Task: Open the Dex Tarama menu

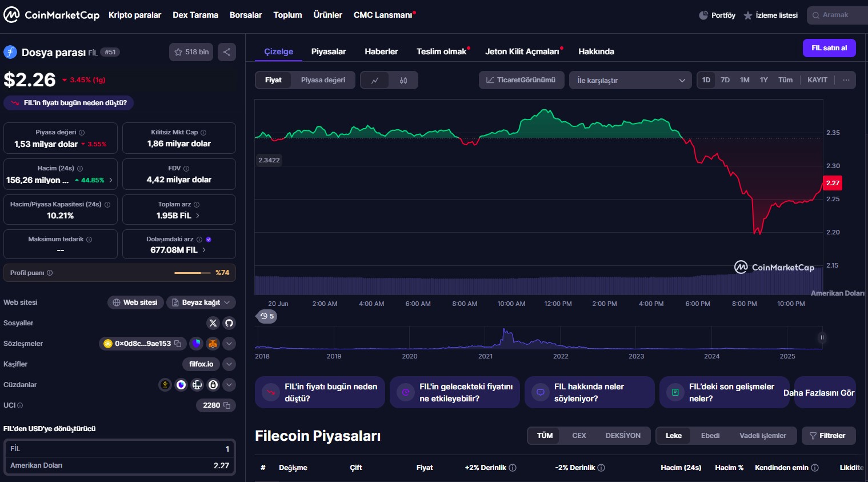Action: [195, 15]
